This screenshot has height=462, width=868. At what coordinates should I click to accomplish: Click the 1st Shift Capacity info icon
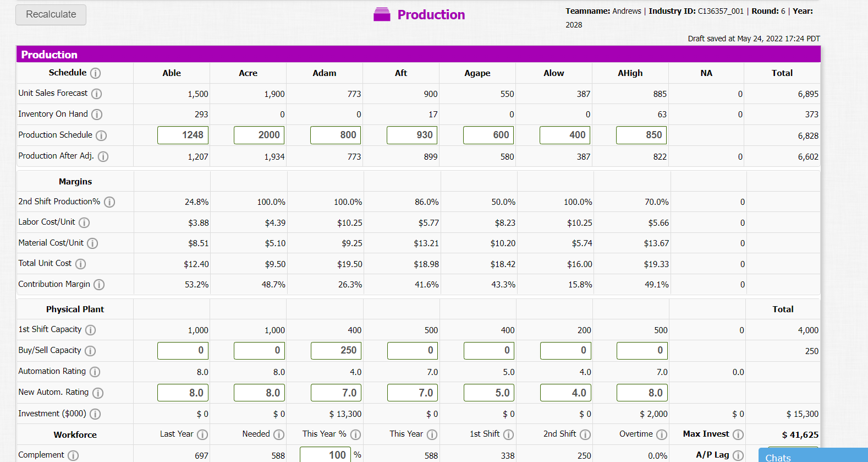click(x=90, y=330)
